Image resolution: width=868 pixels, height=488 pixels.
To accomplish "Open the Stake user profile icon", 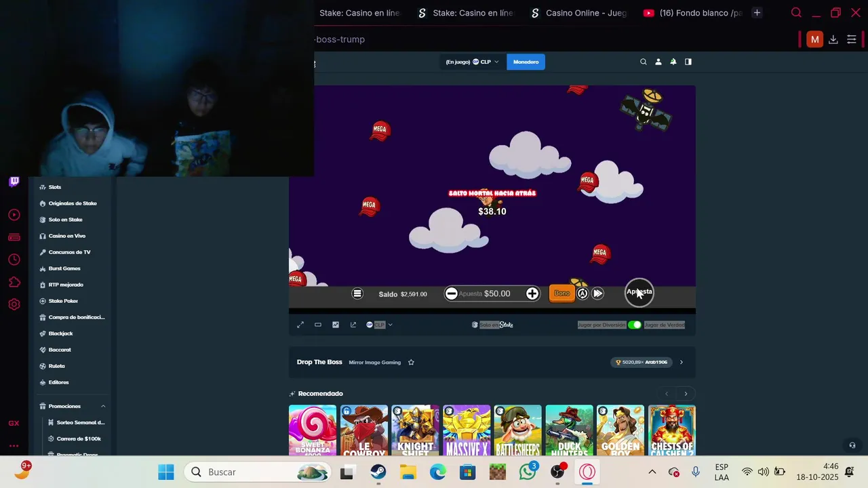I will click(x=658, y=62).
